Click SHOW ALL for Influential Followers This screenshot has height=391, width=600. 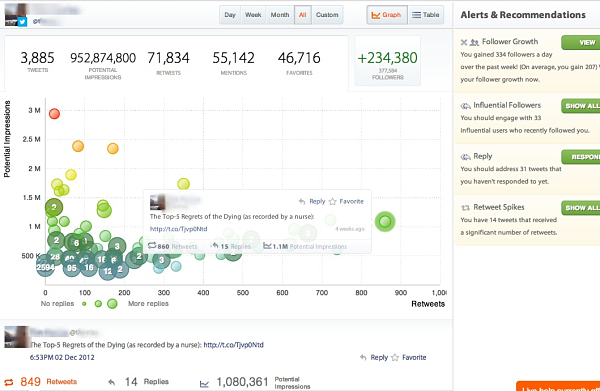(581, 106)
